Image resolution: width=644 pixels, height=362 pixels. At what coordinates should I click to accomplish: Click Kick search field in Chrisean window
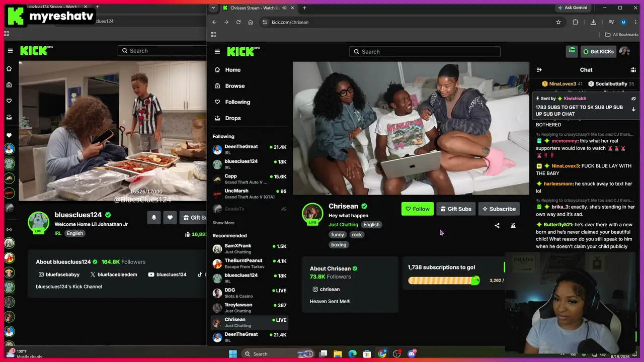pos(425,51)
